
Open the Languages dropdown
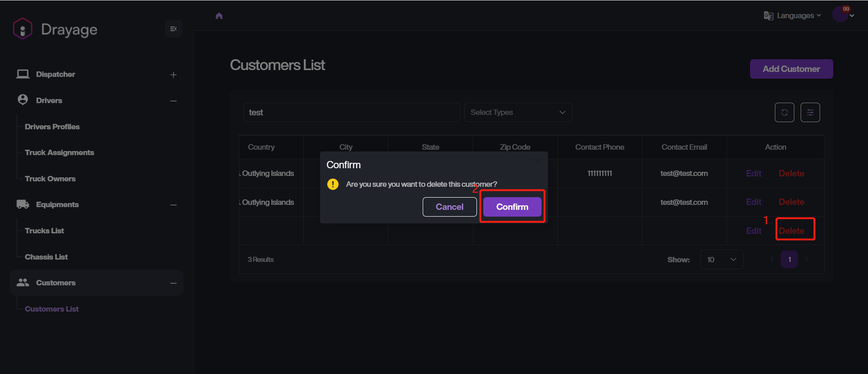793,16
